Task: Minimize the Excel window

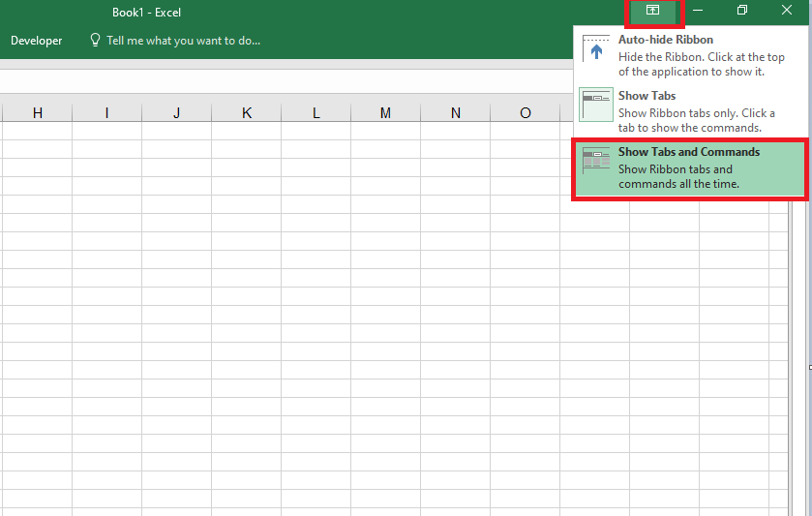Action: click(698, 11)
